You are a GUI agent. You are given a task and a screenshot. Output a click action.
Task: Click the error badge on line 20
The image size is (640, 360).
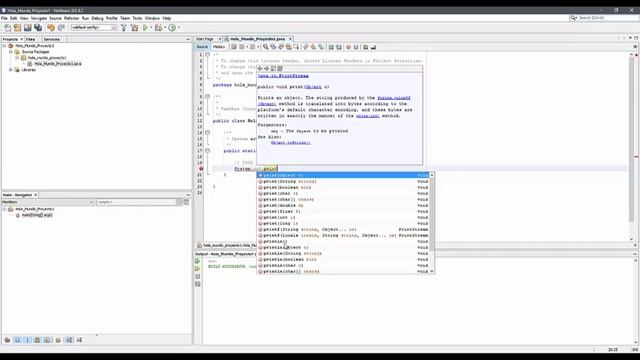201,169
